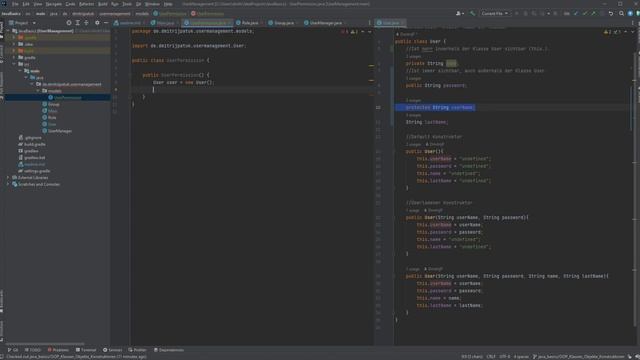Select gradlew.bat file in tree
Screen dimensions: 640x360
coord(32,158)
